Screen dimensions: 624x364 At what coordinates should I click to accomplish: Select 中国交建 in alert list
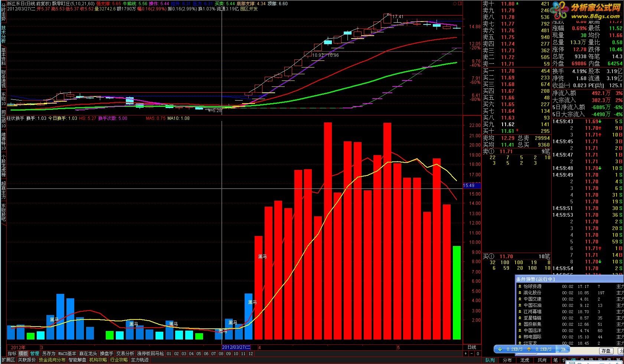click(x=532, y=299)
